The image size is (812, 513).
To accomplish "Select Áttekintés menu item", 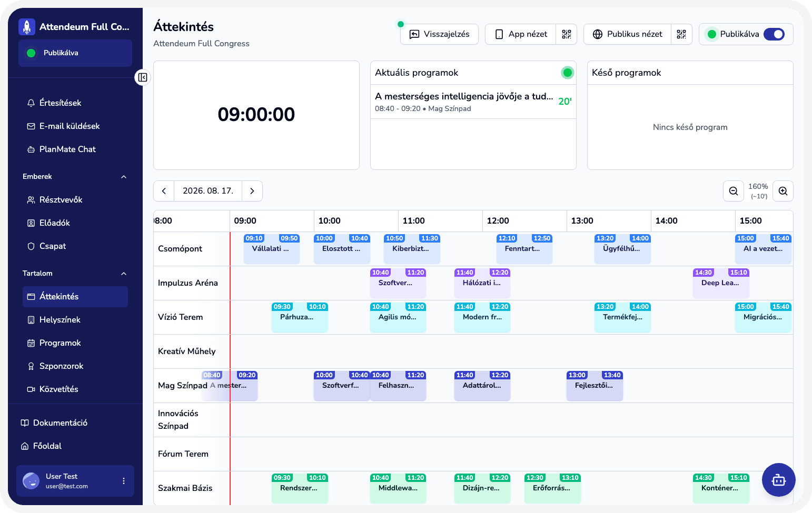I will [x=75, y=297].
